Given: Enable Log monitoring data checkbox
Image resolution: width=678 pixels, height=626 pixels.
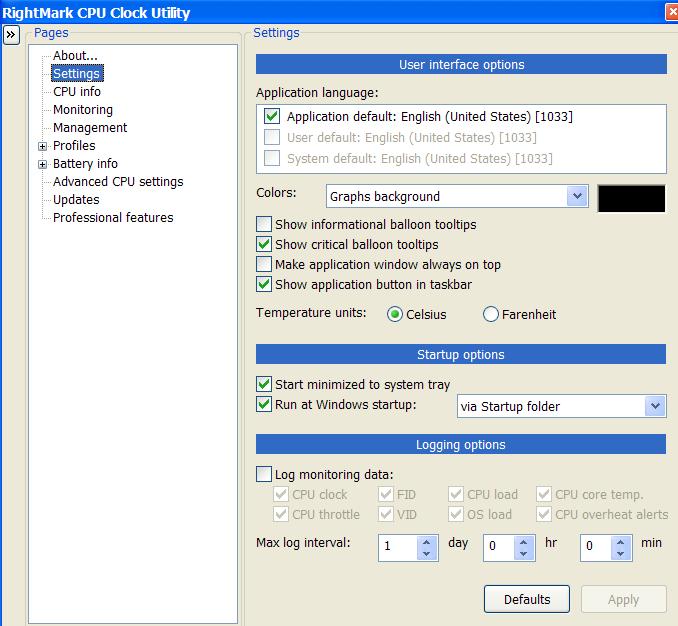Looking at the screenshot, I should pos(264,474).
